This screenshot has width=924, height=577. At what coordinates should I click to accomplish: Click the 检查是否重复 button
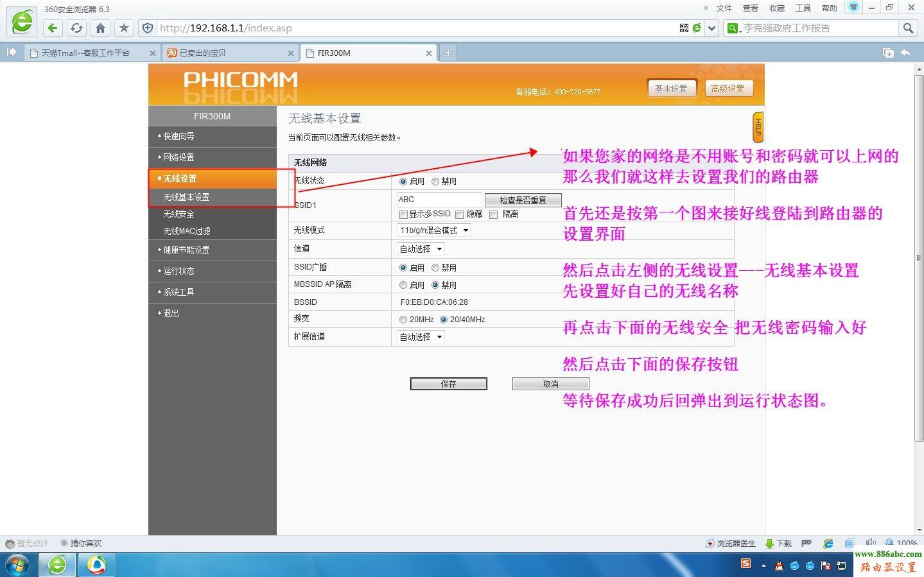tap(523, 200)
